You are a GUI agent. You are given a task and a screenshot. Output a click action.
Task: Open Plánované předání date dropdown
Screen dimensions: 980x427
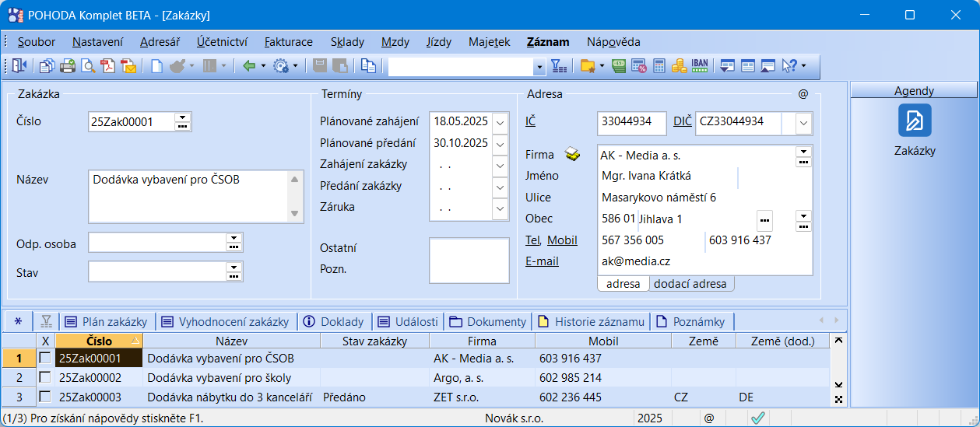(500, 144)
